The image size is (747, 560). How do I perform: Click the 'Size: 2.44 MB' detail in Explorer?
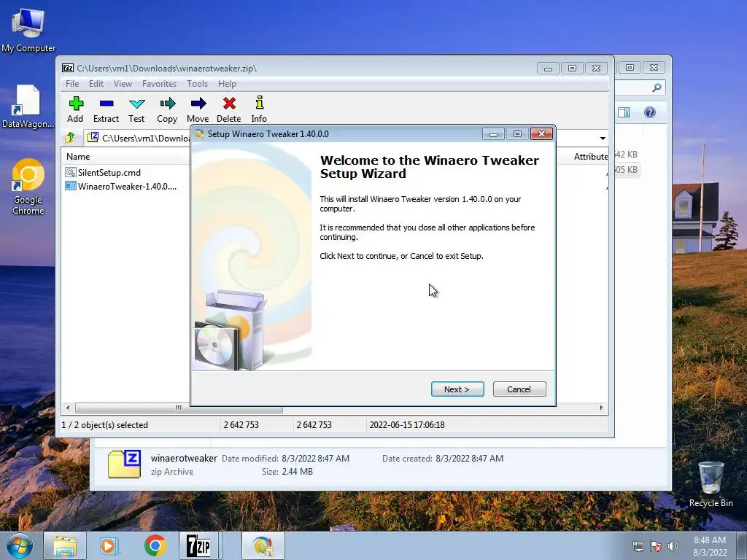pyautogui.click(x=287, y=472)
